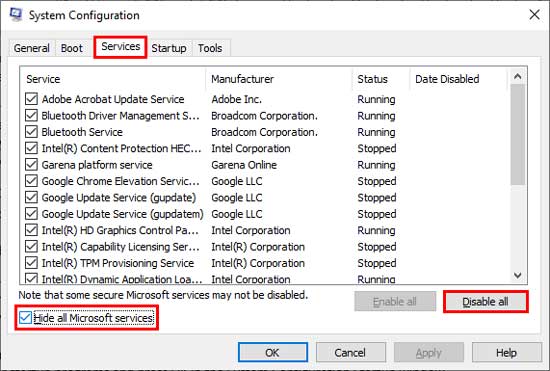This screenshot has height=371, width=550.
Task: Uncheck Bluetooth Driver Management Service checkbox
Action: click(32, 115)
